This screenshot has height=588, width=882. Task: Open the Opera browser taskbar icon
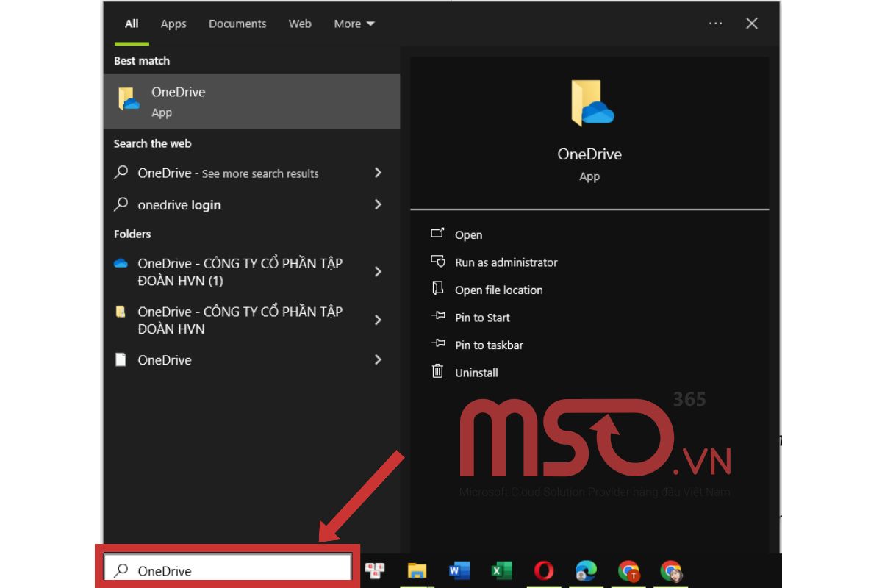click(x=544, y=570)
